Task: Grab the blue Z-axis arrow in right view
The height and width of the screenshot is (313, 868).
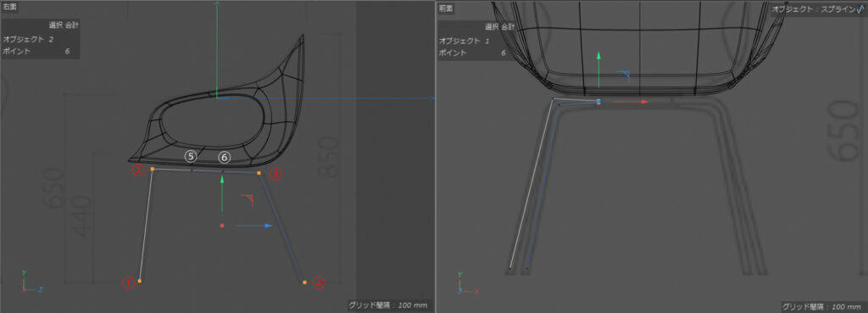Action: (x=253, y=226)
